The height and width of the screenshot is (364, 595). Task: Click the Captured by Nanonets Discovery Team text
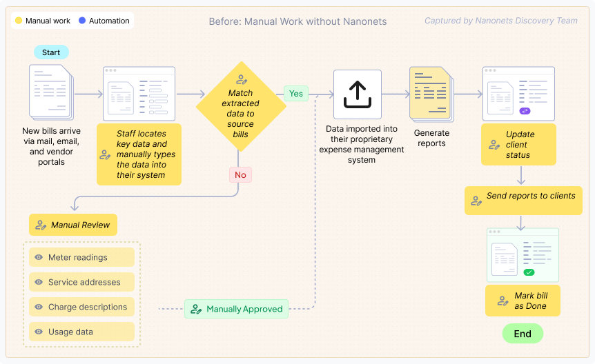[x=501, y=21]
